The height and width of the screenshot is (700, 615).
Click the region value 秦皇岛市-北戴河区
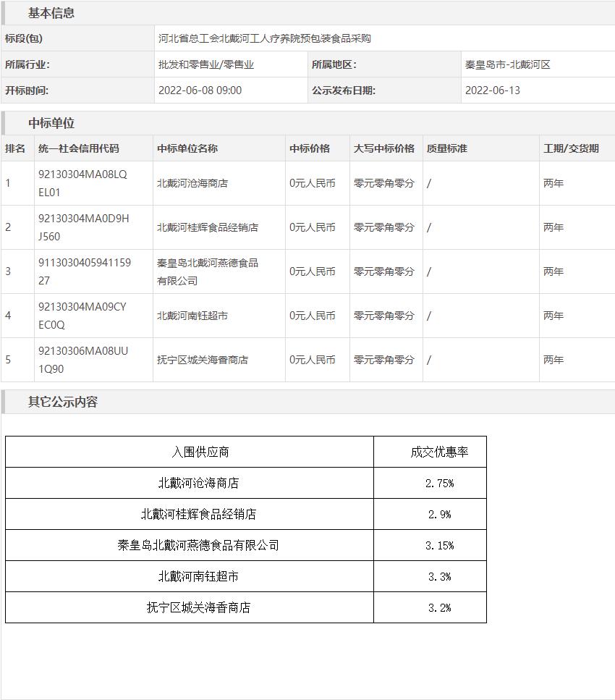point(507,64)
